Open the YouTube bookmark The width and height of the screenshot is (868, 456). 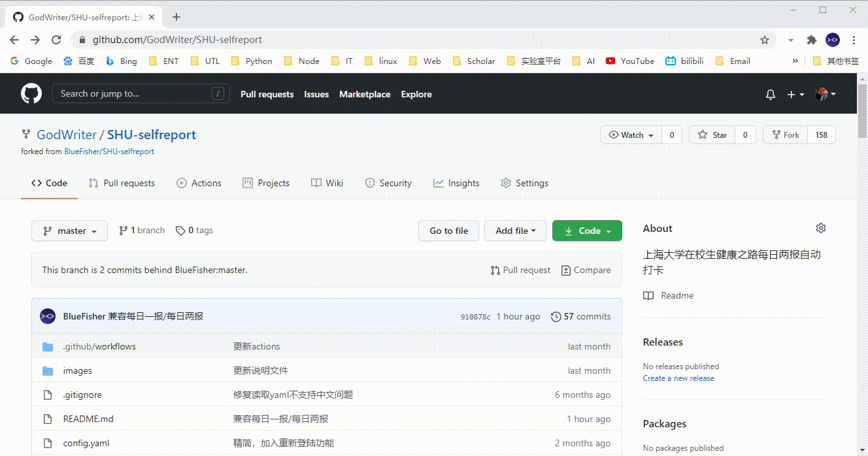click(x=630, y=61)
